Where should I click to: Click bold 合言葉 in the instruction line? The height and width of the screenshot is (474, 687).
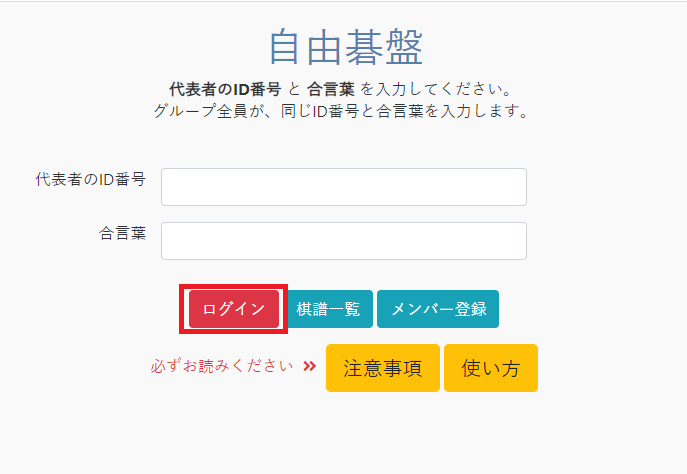point(330,89)
